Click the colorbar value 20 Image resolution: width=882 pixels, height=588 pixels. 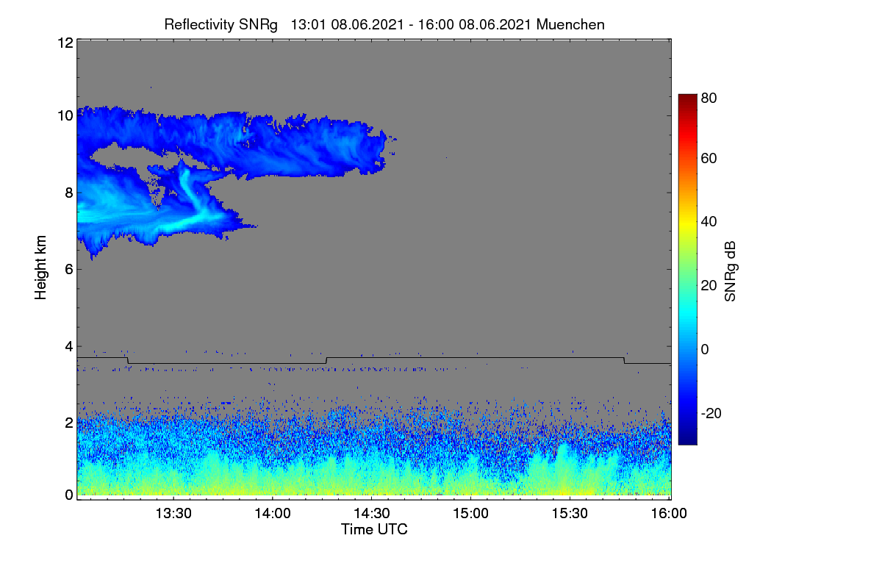click(709, 285)
